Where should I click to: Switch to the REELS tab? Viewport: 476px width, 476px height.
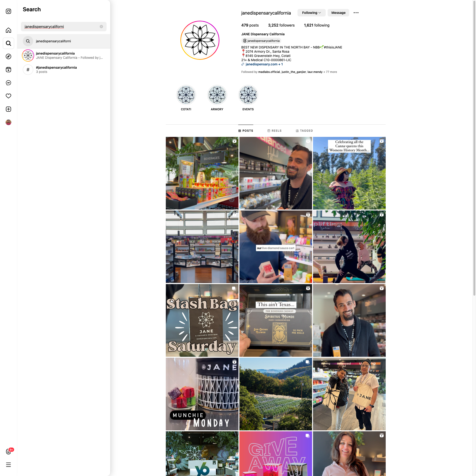coord(274,131)
